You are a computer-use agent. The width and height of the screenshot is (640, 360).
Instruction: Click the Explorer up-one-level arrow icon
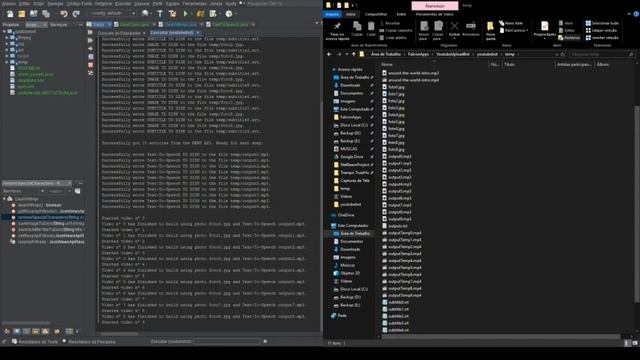click(x=353, y=54)
